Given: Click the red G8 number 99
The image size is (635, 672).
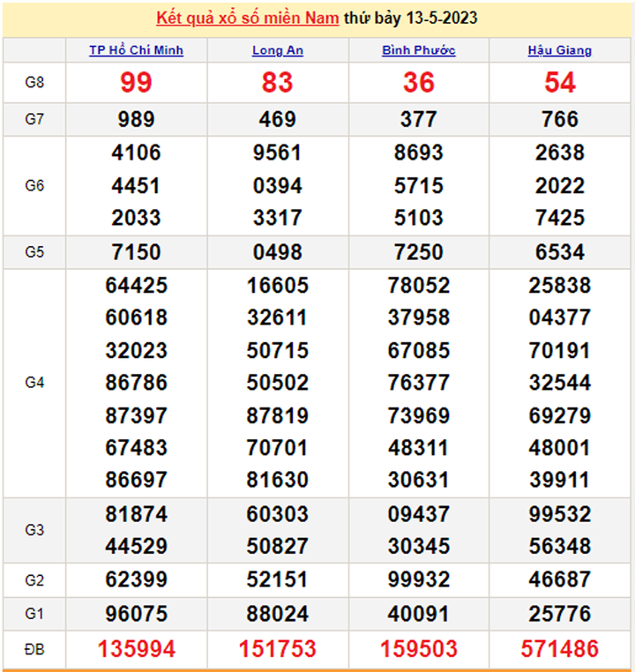Looking at the screenshot, I should (x=136, y=83).
